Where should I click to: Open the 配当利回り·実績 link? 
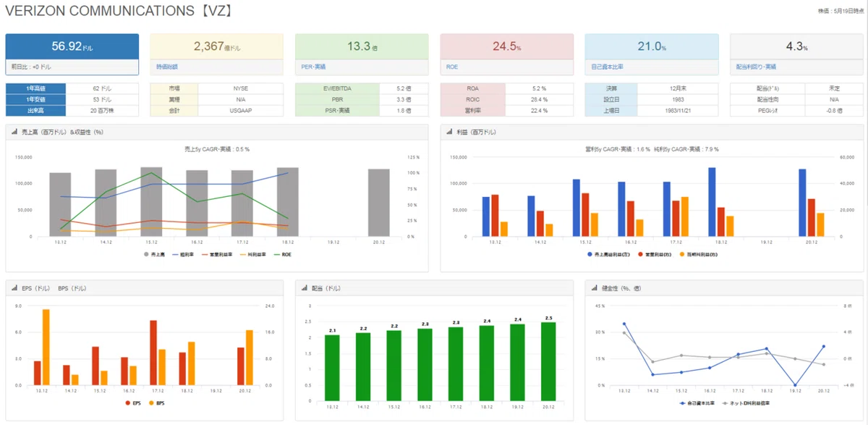[x=755, y=67]
